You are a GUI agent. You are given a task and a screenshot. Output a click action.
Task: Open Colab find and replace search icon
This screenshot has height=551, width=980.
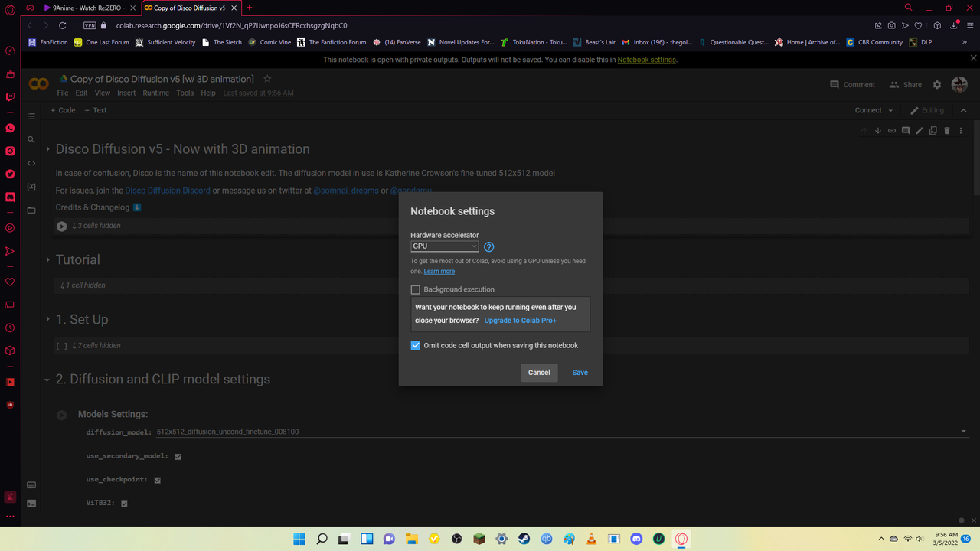tap(31, 140)
